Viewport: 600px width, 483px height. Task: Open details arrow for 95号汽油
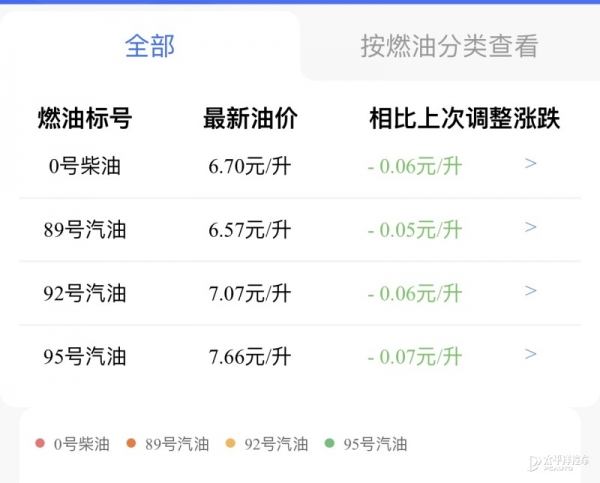click(x=530, y=355)
